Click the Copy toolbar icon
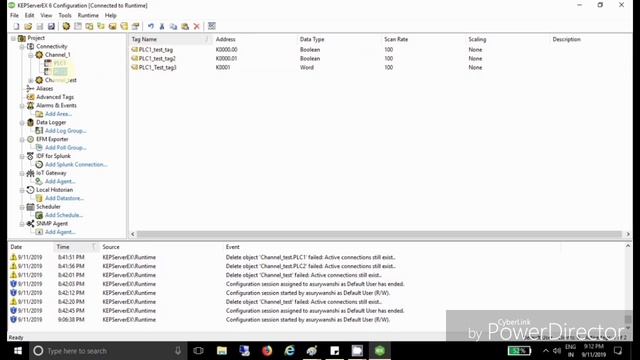 (173, 27)
